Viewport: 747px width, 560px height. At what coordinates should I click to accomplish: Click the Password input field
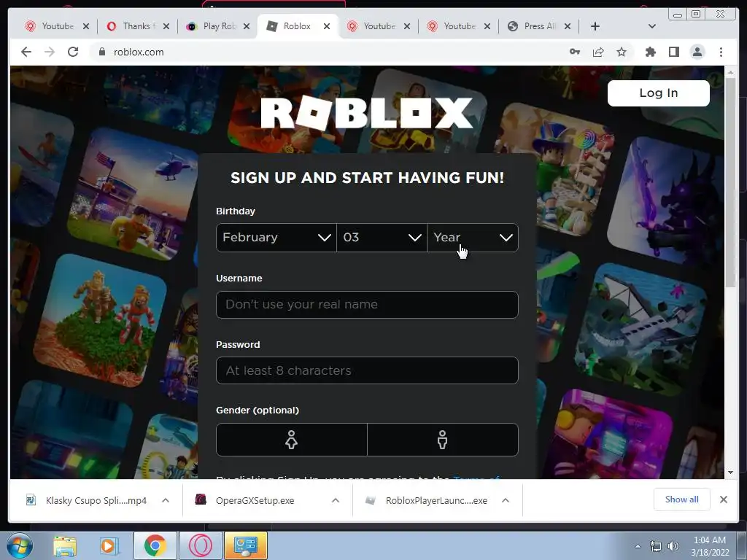367,370
